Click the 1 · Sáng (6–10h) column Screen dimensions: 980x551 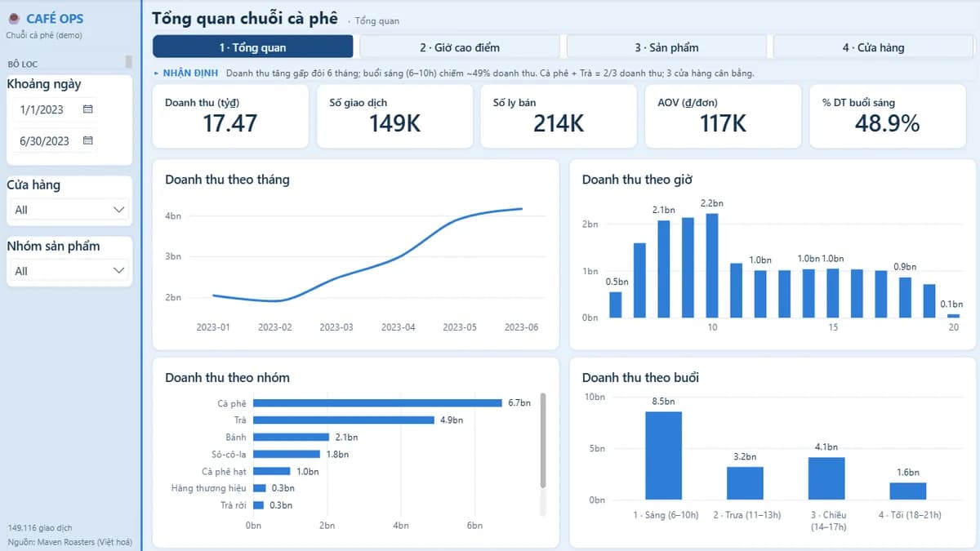coord(663,455)
